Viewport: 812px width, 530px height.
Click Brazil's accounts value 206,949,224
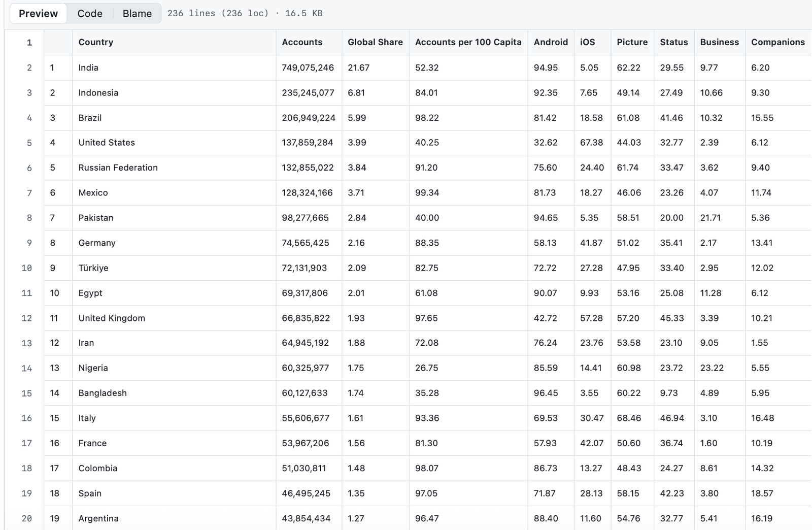point(309,118)
